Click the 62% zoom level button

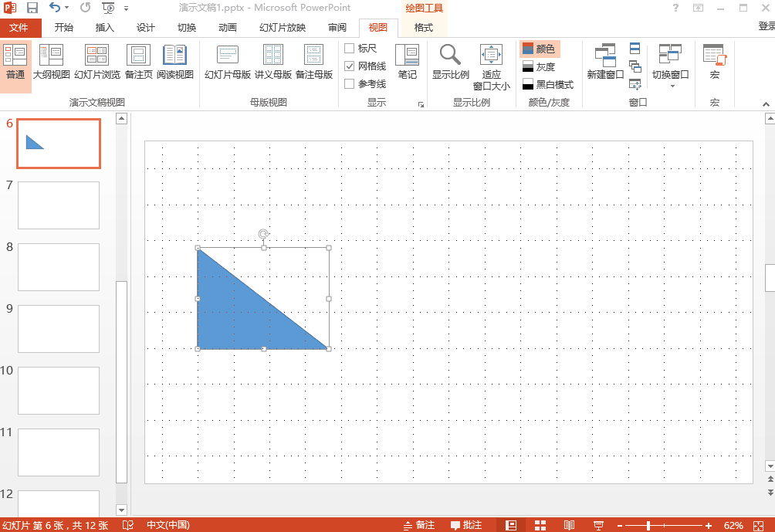(733, 526)
